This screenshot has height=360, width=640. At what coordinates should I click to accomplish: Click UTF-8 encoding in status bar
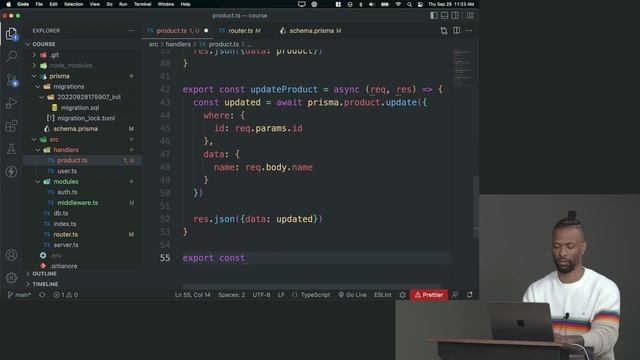(x=261, y=295)
